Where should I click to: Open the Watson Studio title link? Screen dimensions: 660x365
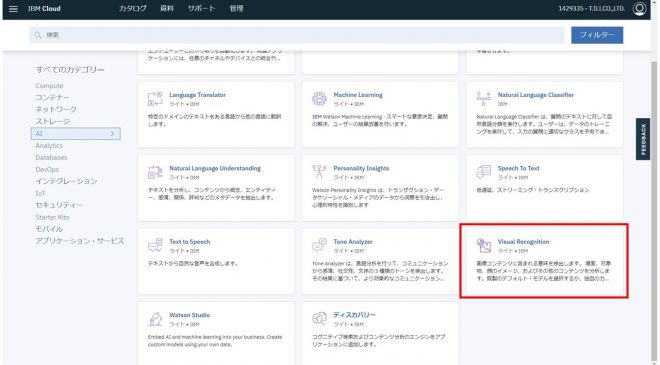click(x=189, y=315)
